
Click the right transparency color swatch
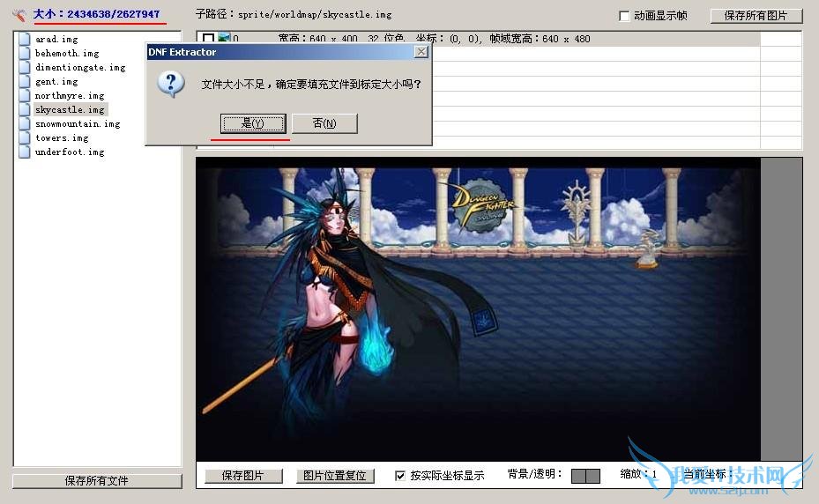(x=592, y=476)
